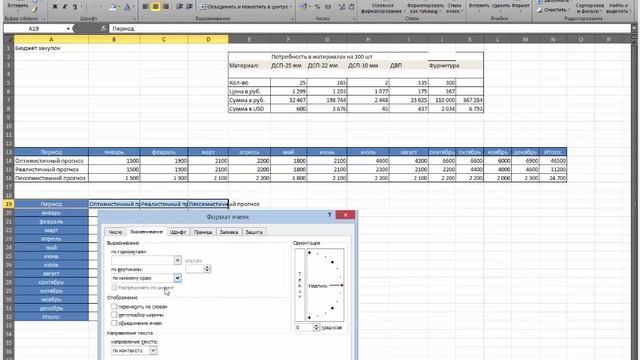Viewport: 640px width, 360px height.
Task: Switch to the Защита tab
Action: point(254,232)
